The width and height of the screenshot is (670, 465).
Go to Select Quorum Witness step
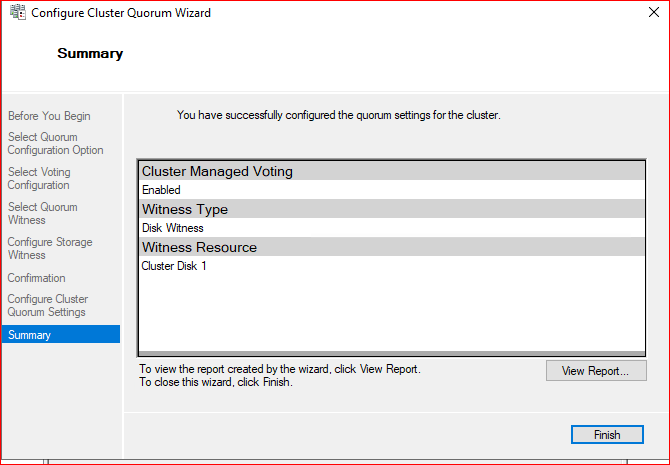(43, 213)
